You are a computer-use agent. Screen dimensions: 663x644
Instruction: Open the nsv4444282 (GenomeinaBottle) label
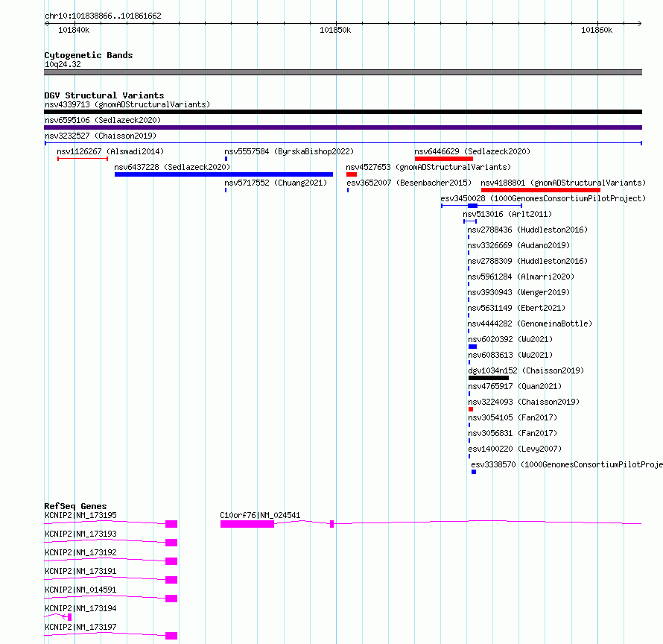tap(530, 323)
